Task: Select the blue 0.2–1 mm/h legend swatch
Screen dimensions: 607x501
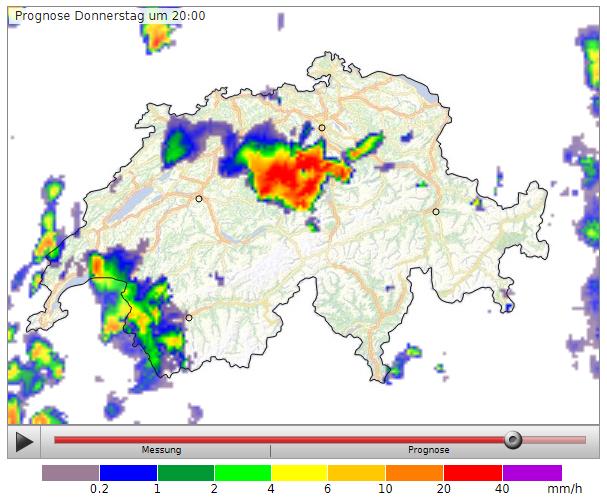Action: [x=128, y=472]
